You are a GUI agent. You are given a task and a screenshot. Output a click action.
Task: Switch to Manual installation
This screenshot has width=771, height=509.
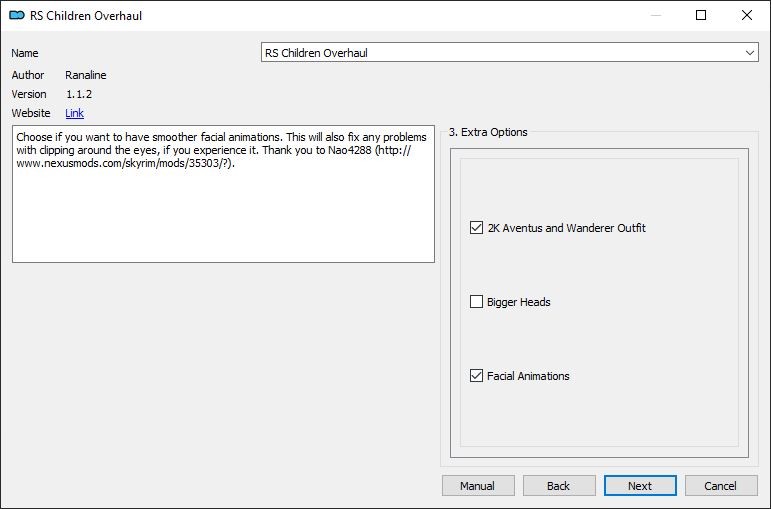478,486
